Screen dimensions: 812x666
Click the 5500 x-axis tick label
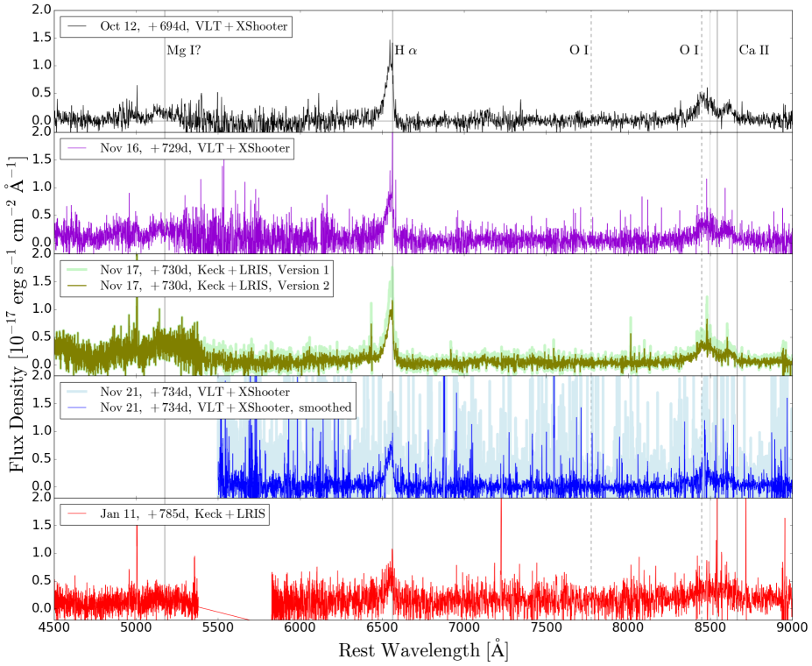(x=218, y=627)
